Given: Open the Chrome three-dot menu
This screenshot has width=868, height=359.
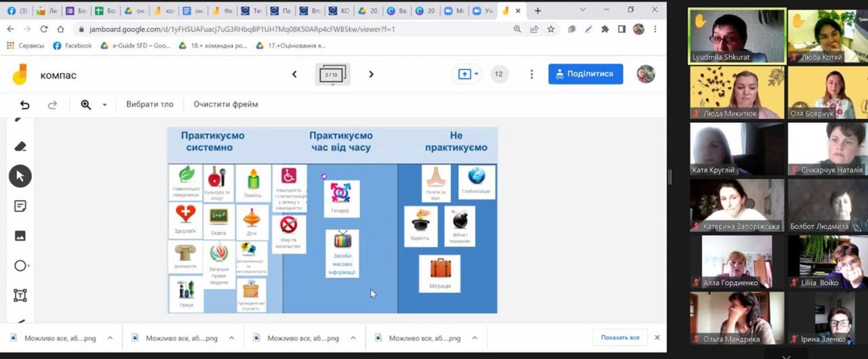Looking at the screenshot, I should pyautogui.click(x=655, y=29).
